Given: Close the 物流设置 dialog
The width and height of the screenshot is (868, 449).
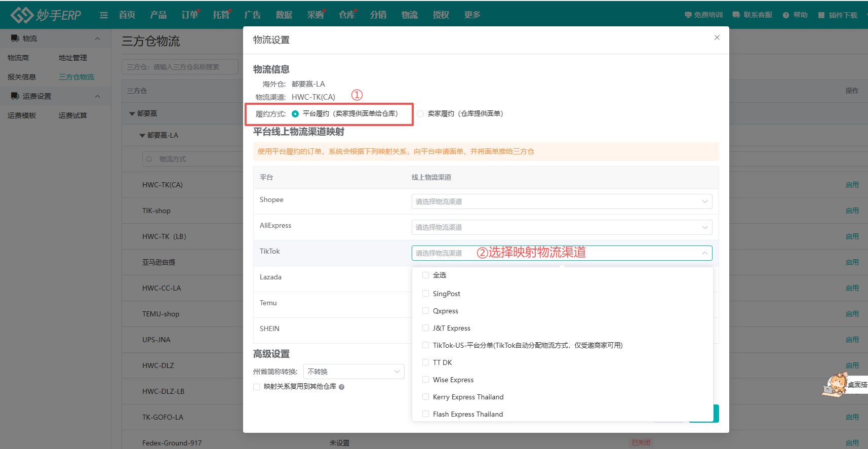Looking at the screenshot, I should 717,37.
